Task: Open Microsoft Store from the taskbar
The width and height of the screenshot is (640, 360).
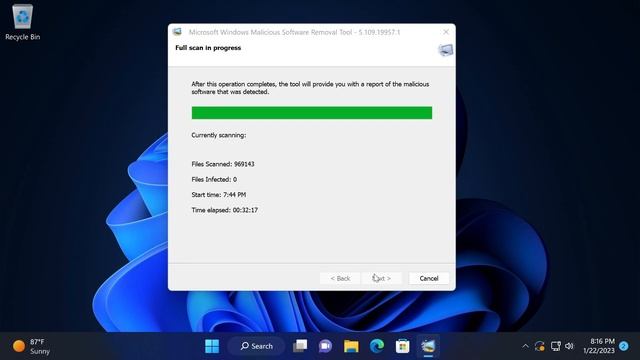Action: (x=402, y=346)
